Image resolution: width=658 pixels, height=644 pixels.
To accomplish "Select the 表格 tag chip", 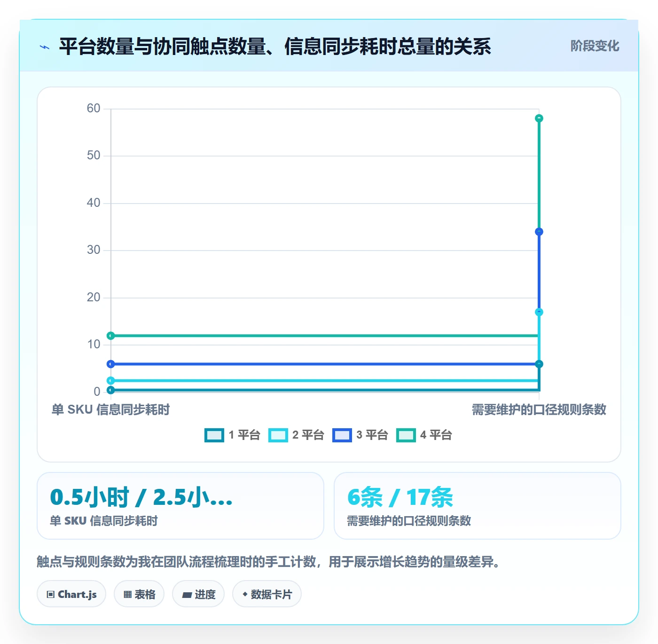I will [139, 594].
